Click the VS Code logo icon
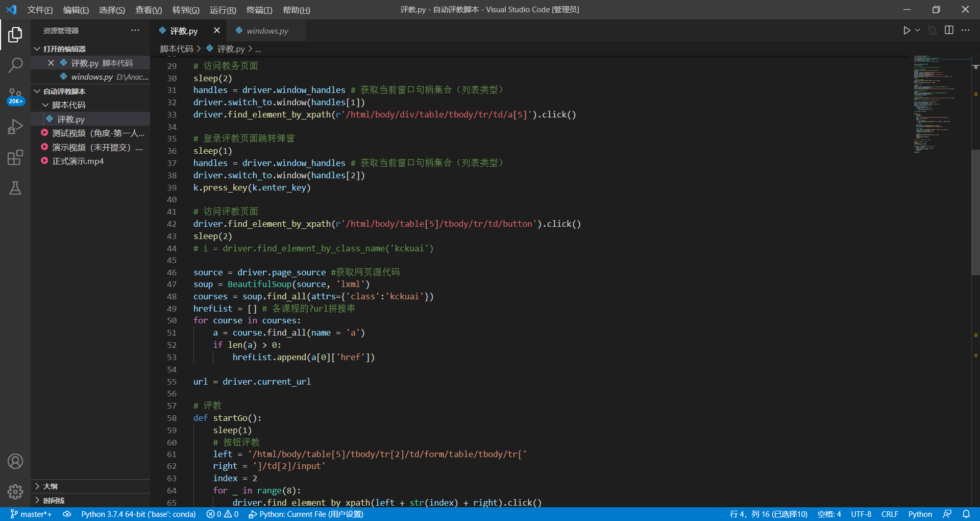The width and height of the screenshot is (980, 521). tap(11, 10)
